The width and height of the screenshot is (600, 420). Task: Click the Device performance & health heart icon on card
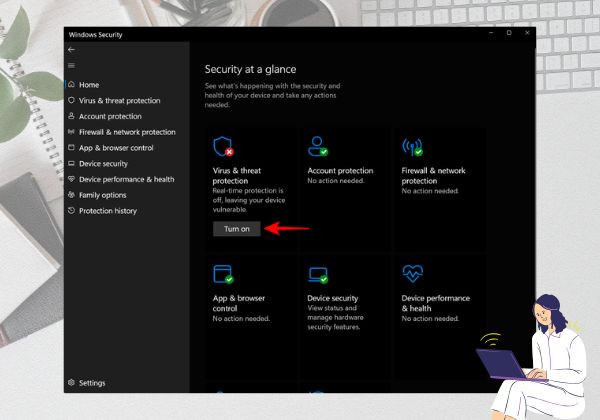tap(412, 274)
